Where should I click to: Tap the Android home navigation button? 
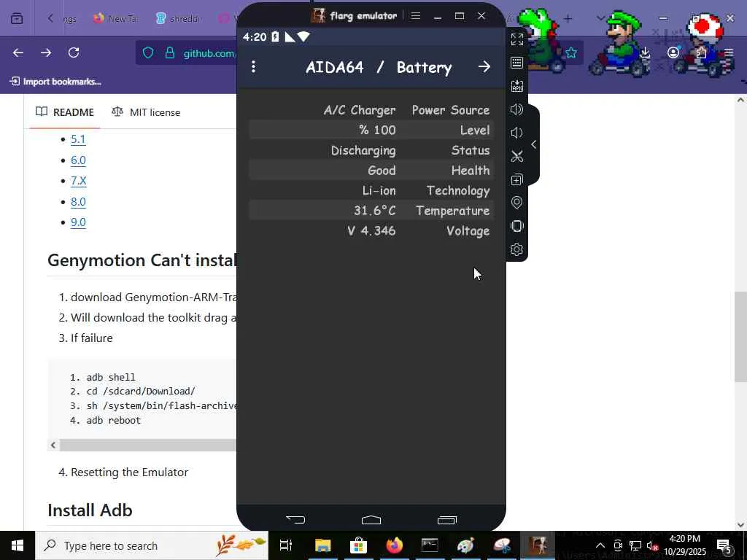coord(371,519)
